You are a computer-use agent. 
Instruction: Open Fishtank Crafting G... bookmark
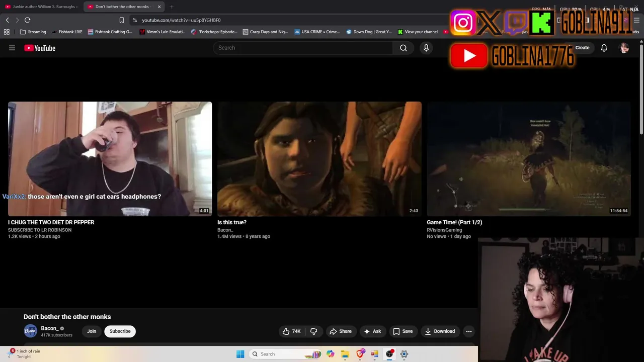(110, 32)
